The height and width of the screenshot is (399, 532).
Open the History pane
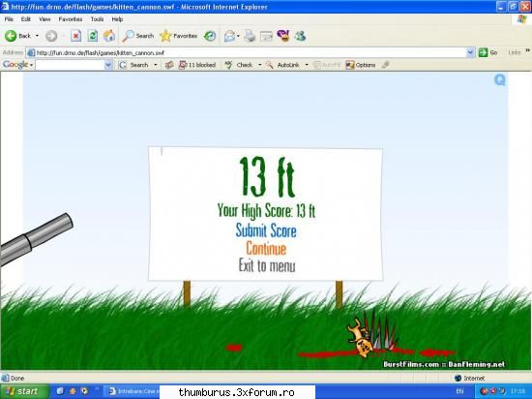tap(210, 36)
